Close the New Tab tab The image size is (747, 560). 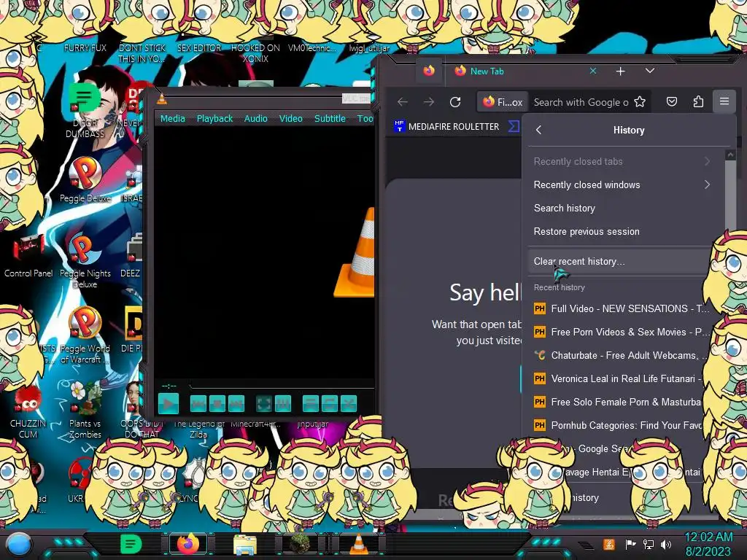[593, 71]
